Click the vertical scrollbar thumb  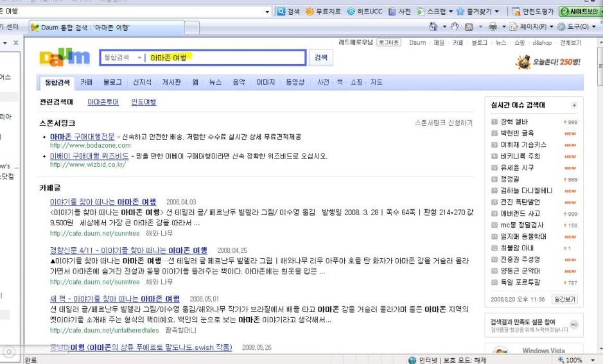(600, 67)
